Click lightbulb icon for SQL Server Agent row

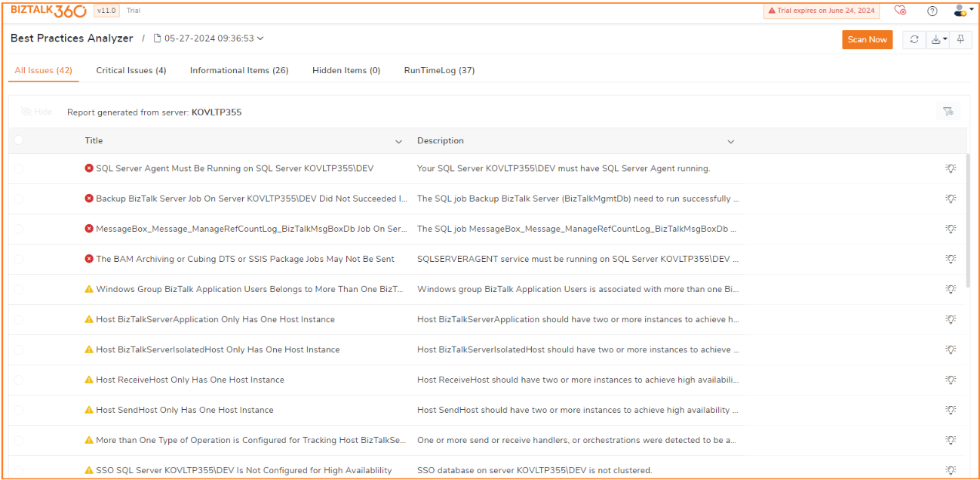point(951,168)
